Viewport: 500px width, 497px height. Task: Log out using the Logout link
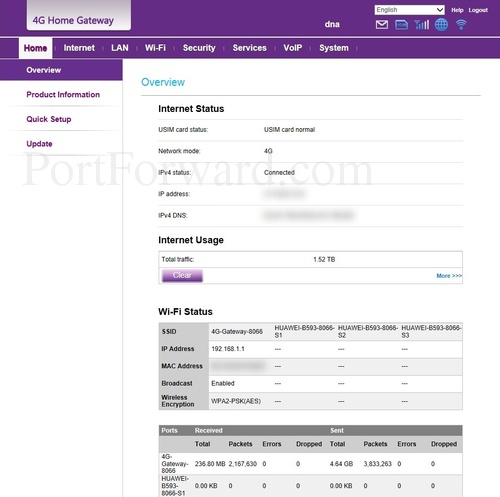(x=478, y=10)
